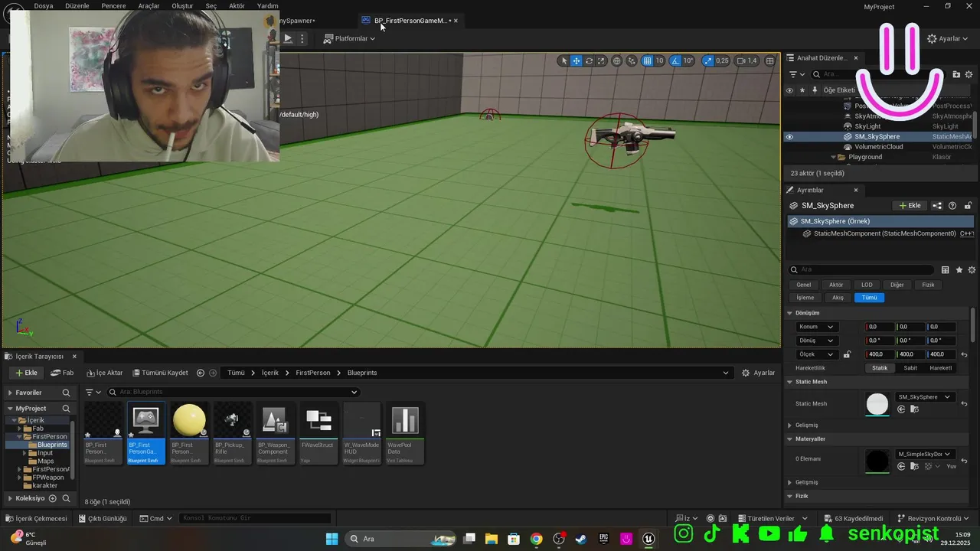Open viewport layout options icon
980x551 pixels.
[x=770, y=60]
